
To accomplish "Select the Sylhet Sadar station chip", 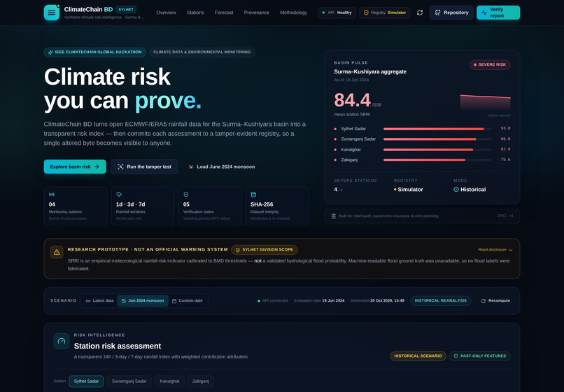I will pyautogui.click(x=86, y=381).
